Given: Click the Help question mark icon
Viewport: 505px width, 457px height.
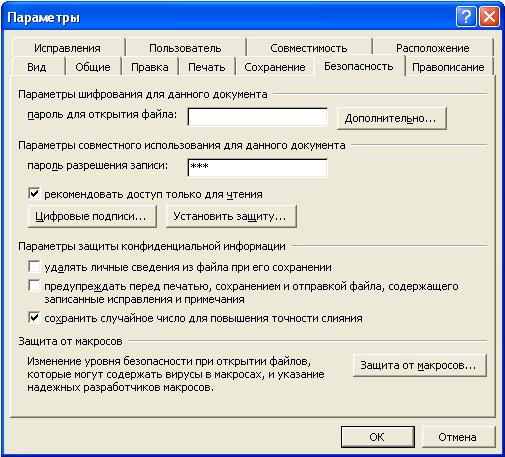Looking at the screenshot, I should [x=466, y=16].
